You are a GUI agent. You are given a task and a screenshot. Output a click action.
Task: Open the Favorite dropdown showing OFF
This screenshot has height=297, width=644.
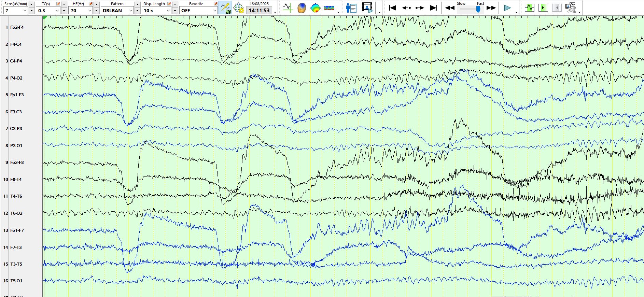pyautogui.click(x=198, y=11)
